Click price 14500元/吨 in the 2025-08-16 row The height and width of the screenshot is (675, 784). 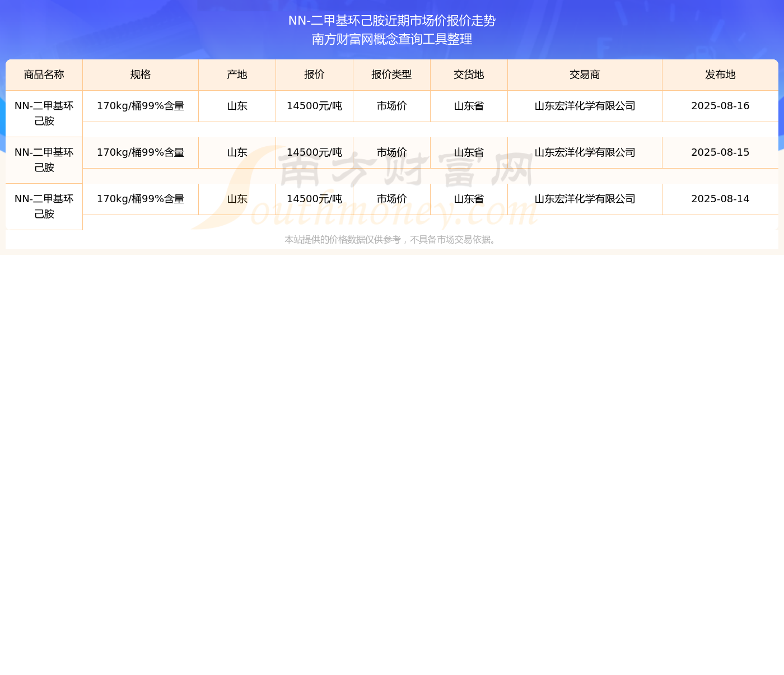click(x=315, y=106)
